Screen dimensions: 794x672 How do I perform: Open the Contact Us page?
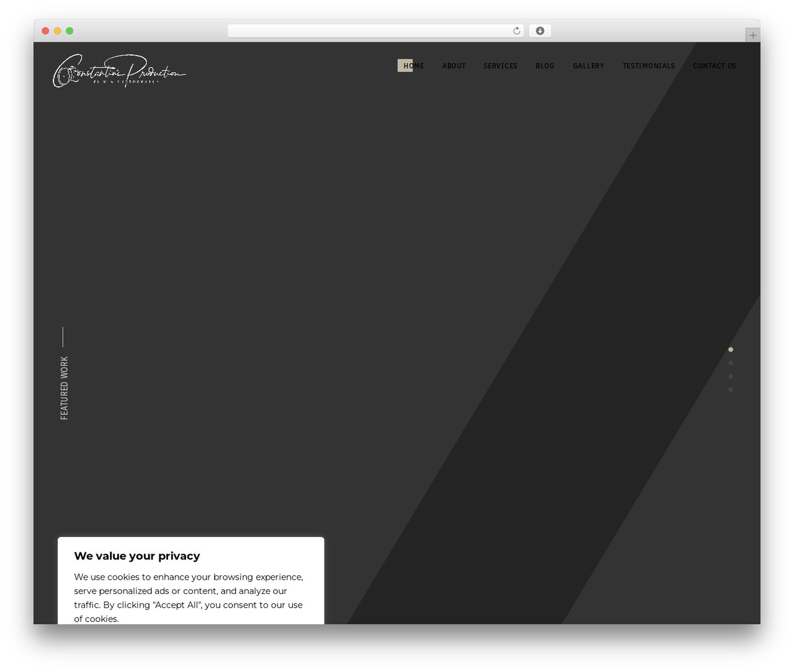(x=714, y=66)
